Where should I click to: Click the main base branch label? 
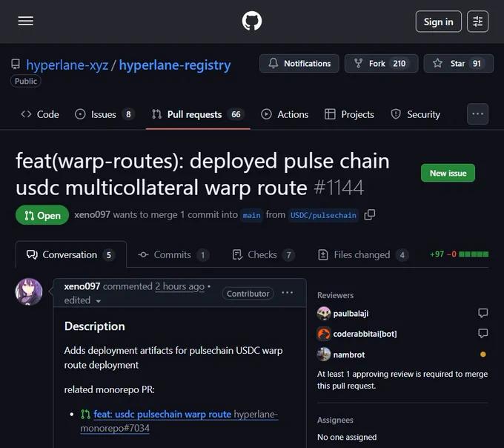[252, 215]
